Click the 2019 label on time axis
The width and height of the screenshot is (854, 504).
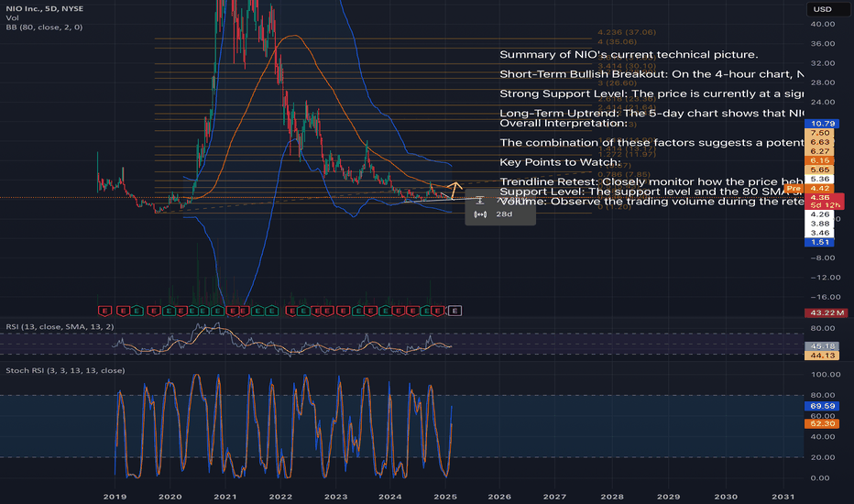[115, 497]
